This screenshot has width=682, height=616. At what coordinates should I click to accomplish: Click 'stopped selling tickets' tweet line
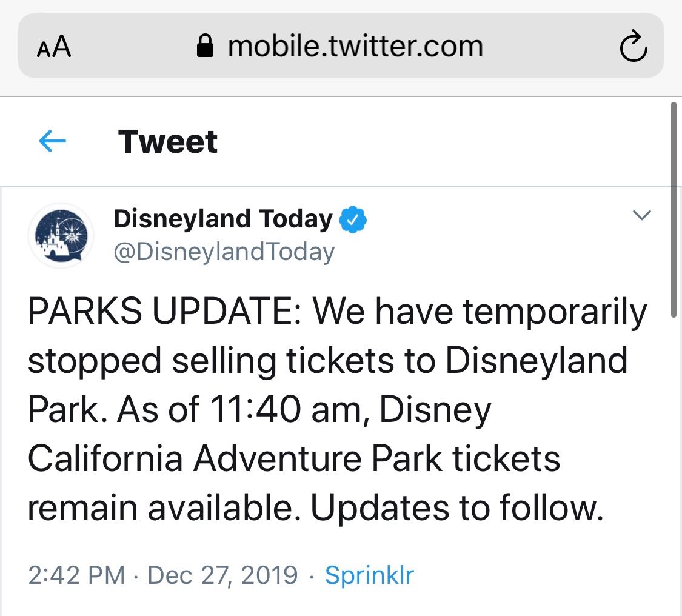coord(210,361)
